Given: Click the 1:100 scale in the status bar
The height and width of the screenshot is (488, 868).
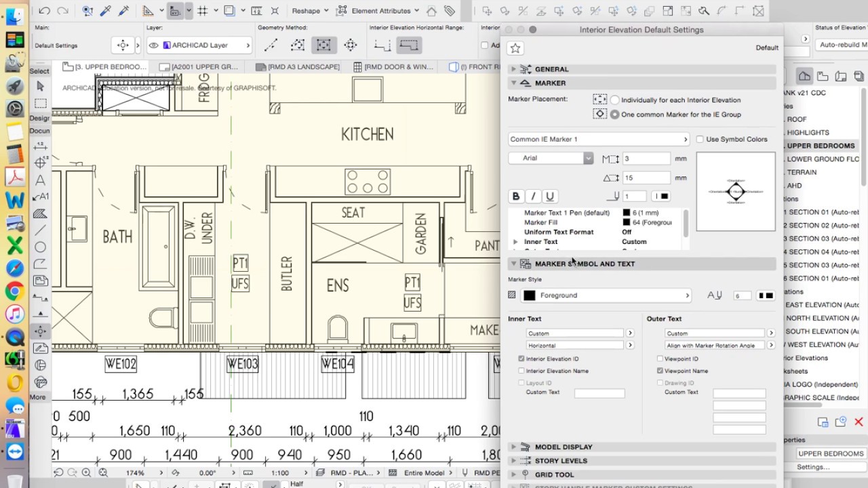Looking at the screenshot, I should [280, 473].
